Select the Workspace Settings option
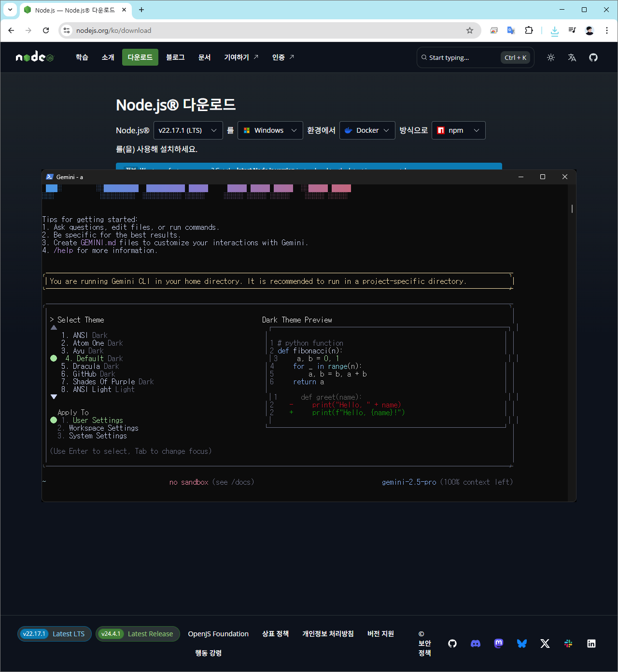This screenshot has height=672, width=618. coord(103,428)
